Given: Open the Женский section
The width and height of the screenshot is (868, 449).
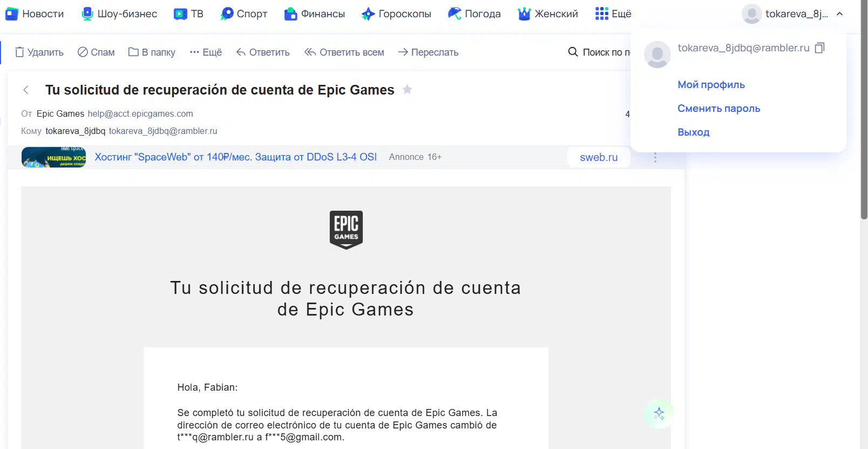Looking at the screenshot, I should [x=548, y=14].
